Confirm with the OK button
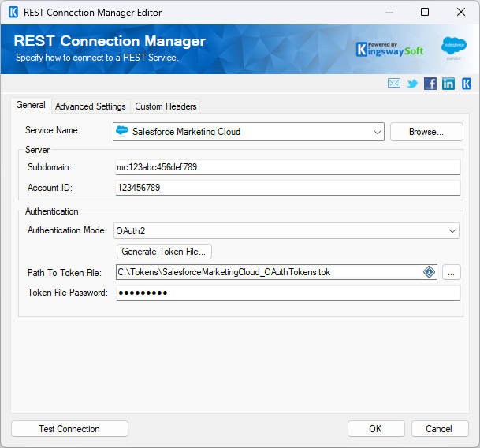The image size is (480, 448). click(376, 429)
